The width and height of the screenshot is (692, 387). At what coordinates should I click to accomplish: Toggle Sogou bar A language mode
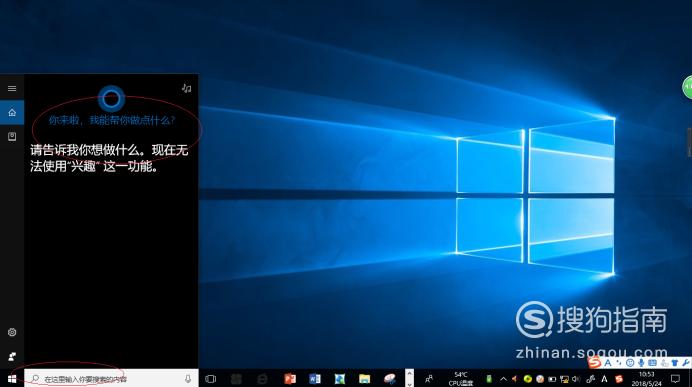coord(608,363)
